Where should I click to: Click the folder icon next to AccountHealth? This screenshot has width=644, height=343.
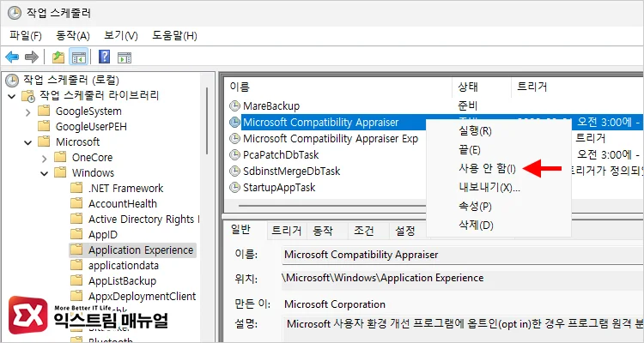(76, 203)
